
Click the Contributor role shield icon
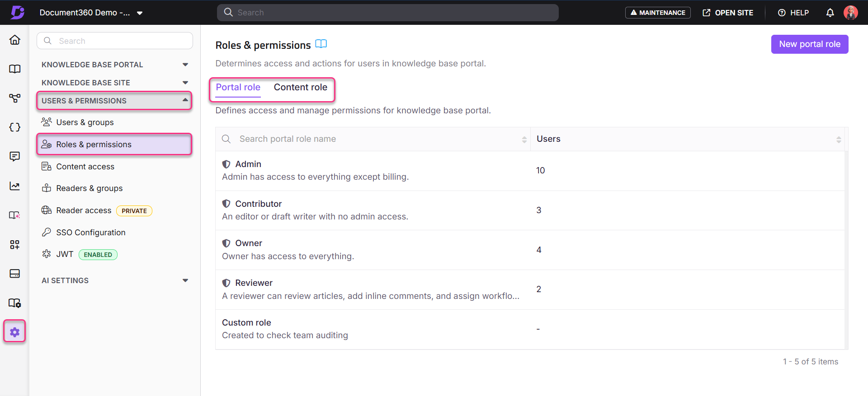[x=226, y=204]
